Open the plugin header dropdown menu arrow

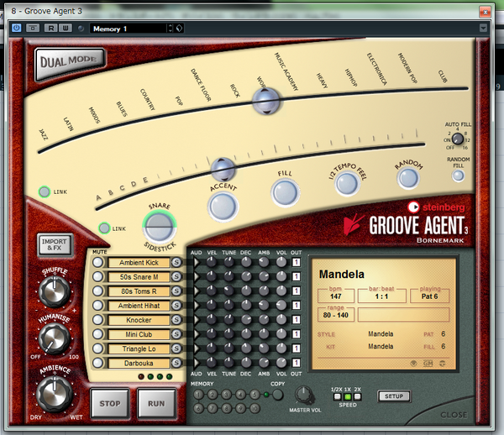(483, 29)
